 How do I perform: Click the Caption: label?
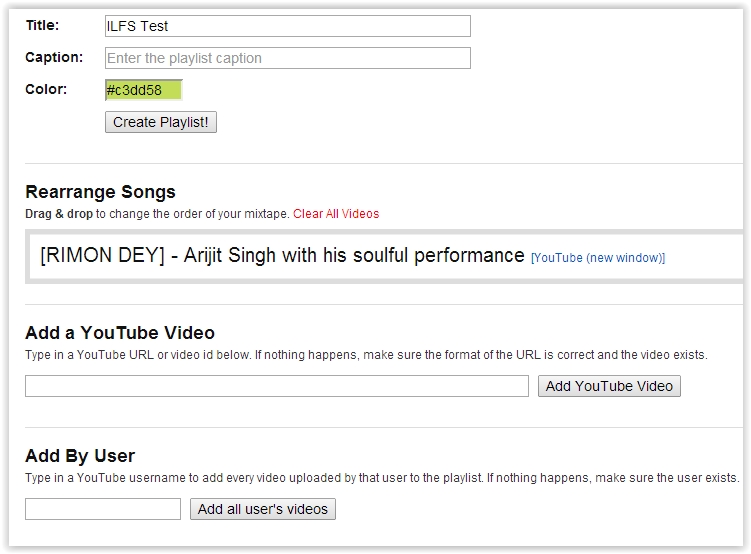(54, 57)
